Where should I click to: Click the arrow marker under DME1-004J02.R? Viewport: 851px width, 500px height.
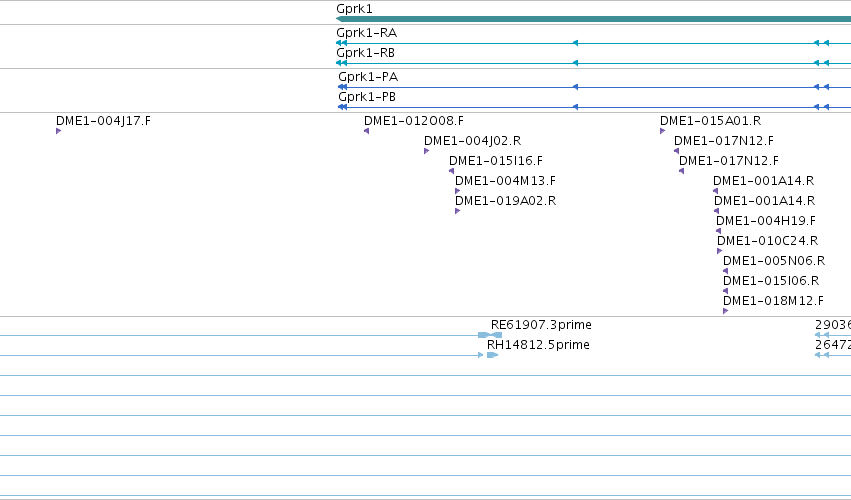427,151
